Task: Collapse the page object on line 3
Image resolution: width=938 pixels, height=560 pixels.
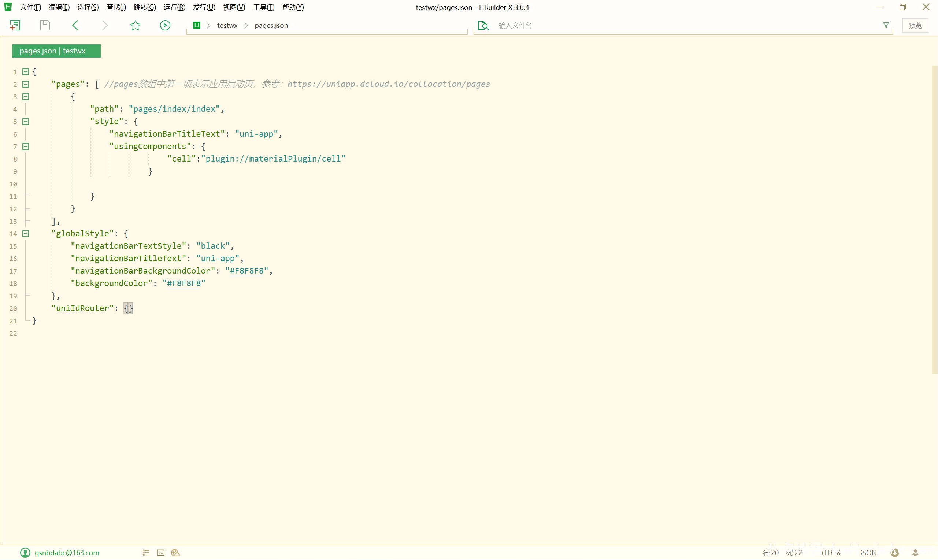Action: click(26, 97)
